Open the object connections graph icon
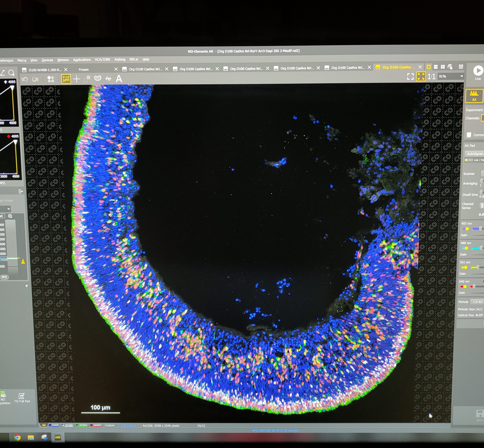The height and width of the screenshot is (448, 484). click(50, 79)
